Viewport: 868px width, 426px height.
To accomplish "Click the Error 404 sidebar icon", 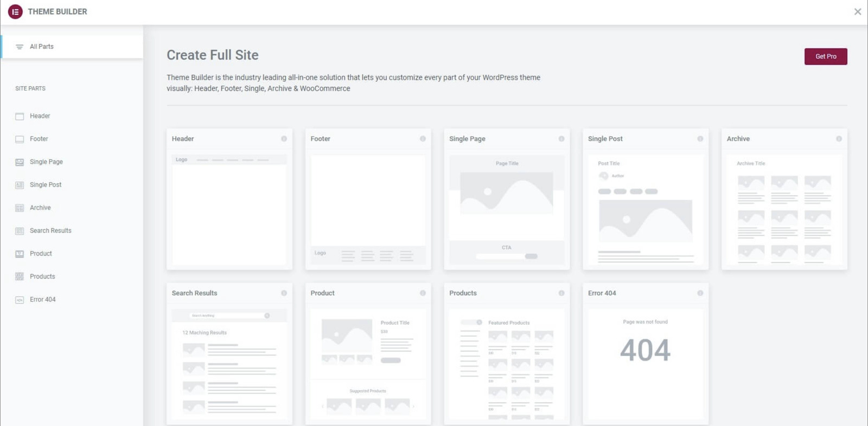I will pos(20,300).
